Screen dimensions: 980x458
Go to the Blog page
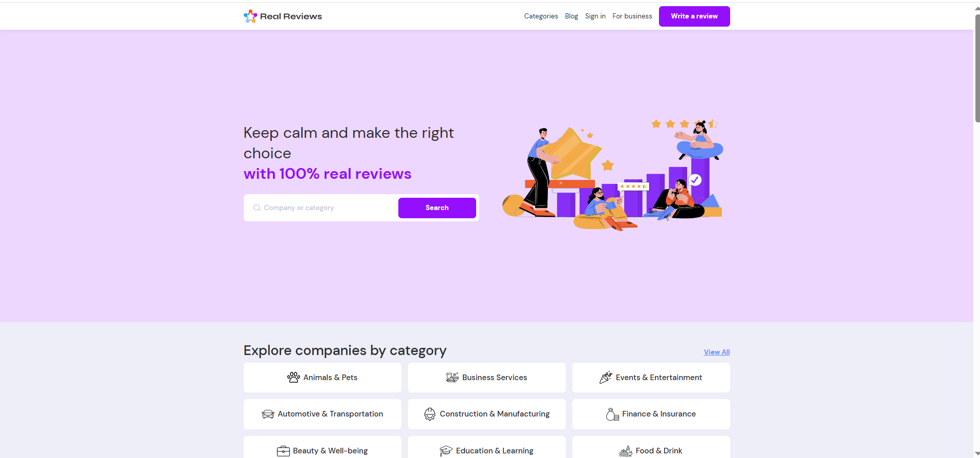(571, 16)
